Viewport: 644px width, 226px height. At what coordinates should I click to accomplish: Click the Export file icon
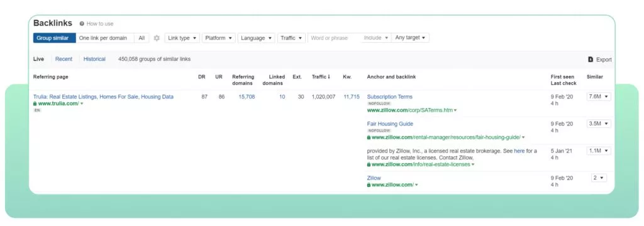pos(591,60)
